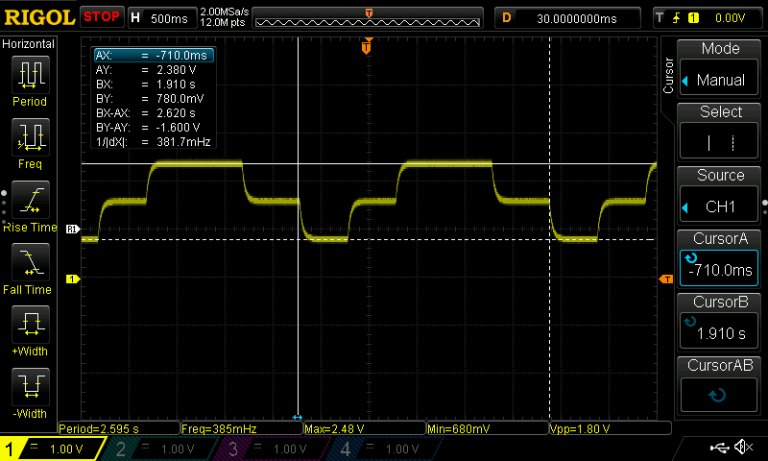Select the Period measurement icon

tap(30, 73)
